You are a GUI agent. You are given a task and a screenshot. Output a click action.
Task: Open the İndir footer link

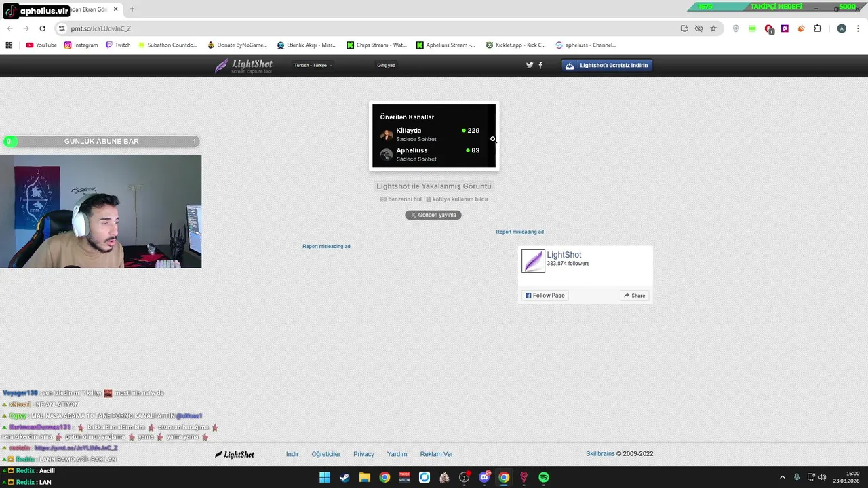(x=292, y=454)
